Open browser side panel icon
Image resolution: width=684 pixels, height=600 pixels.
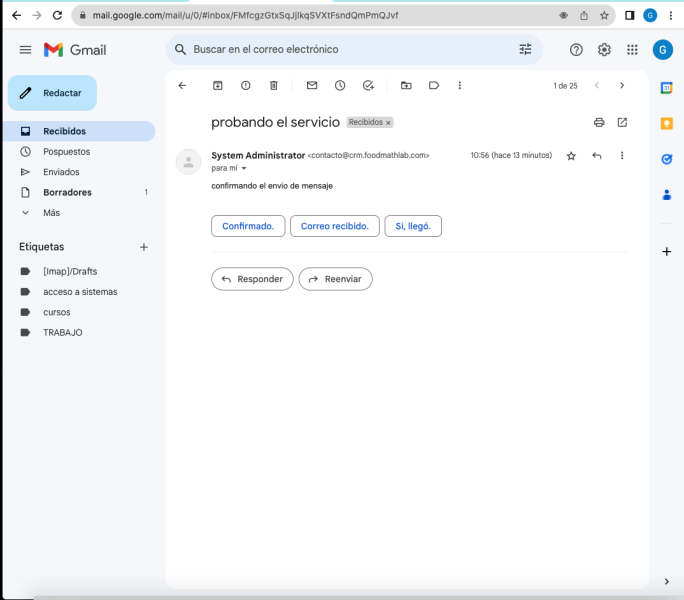[x=629, y=16]
